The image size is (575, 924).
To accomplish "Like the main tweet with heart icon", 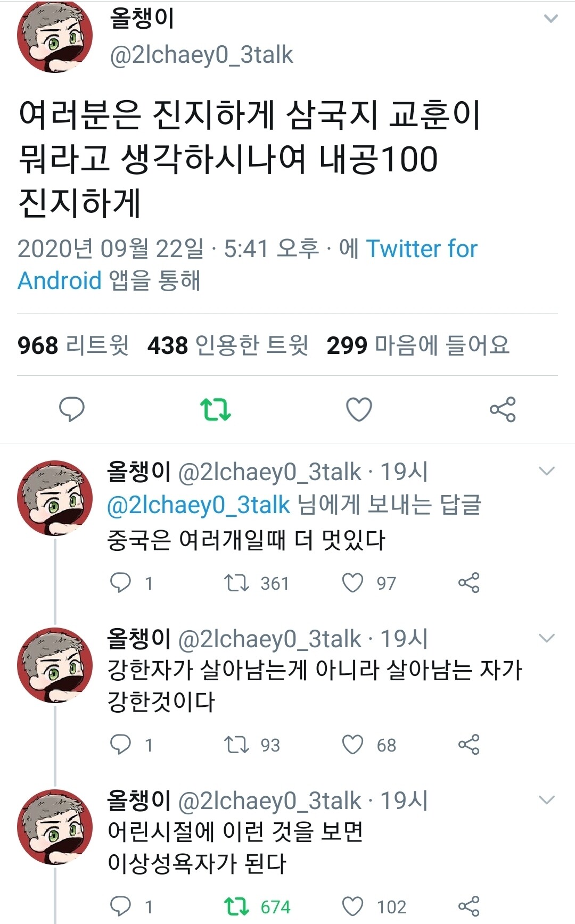I will click(x=359, y=409).
